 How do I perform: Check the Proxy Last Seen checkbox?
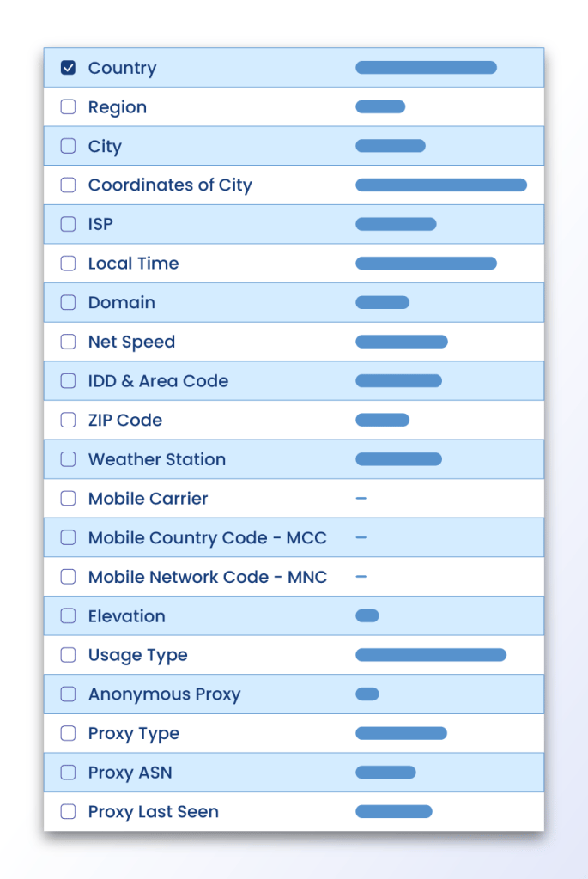(68, 812)
